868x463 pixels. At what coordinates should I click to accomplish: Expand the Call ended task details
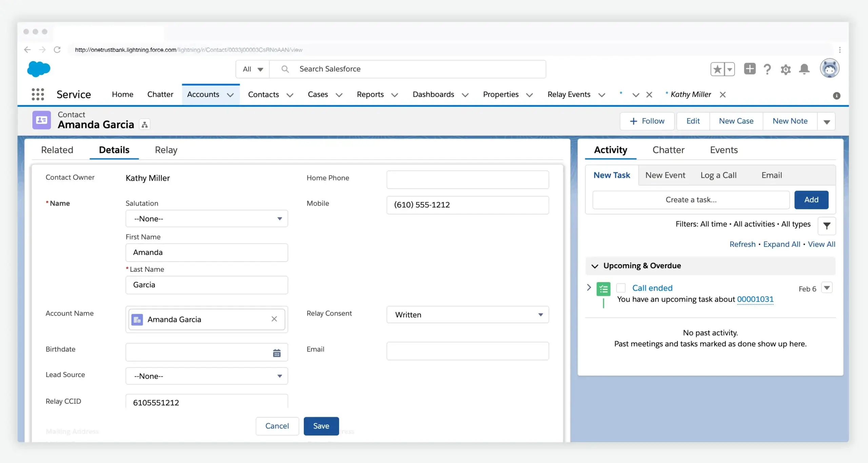click(589, 288)
